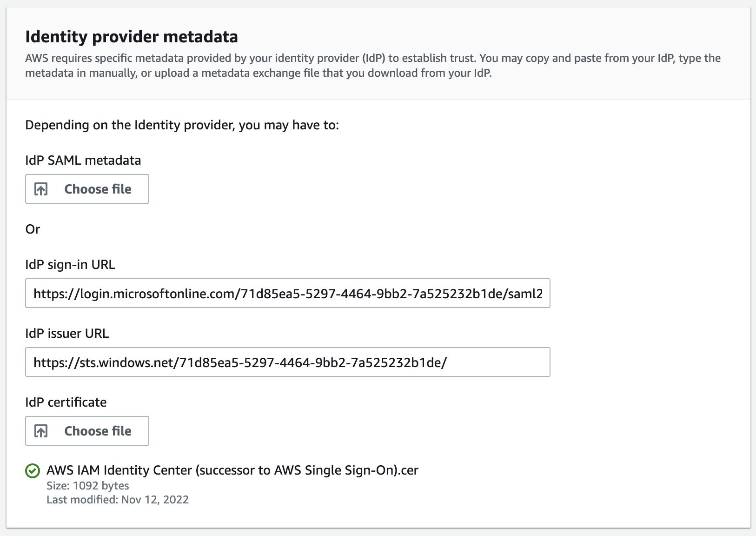Click the upload icon under IdP SAML metadata

pos(41,189)
